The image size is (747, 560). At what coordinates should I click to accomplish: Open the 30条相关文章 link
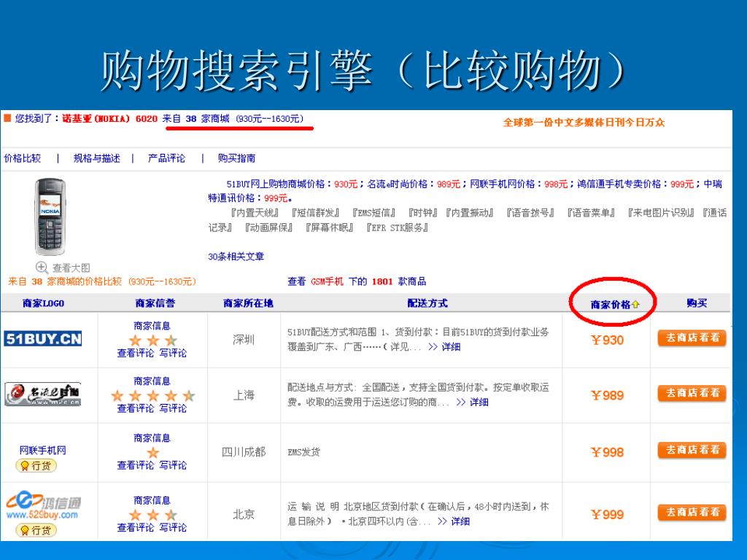[x=236, y=256]
